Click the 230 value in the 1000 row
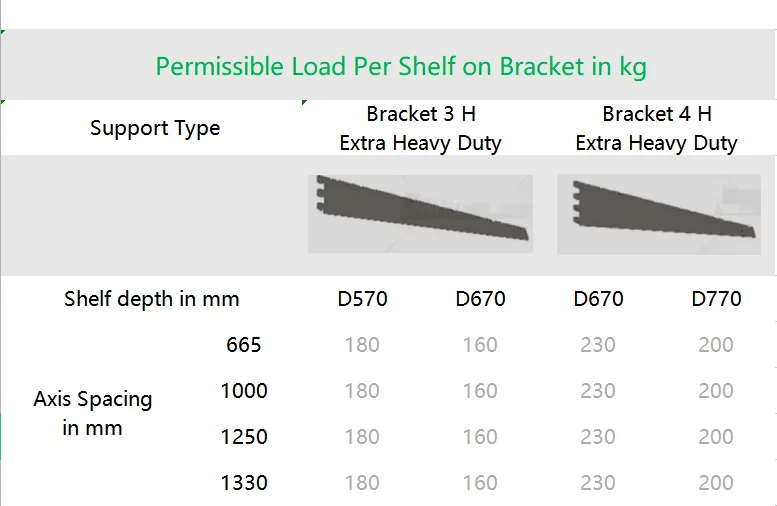 (598, 391)
